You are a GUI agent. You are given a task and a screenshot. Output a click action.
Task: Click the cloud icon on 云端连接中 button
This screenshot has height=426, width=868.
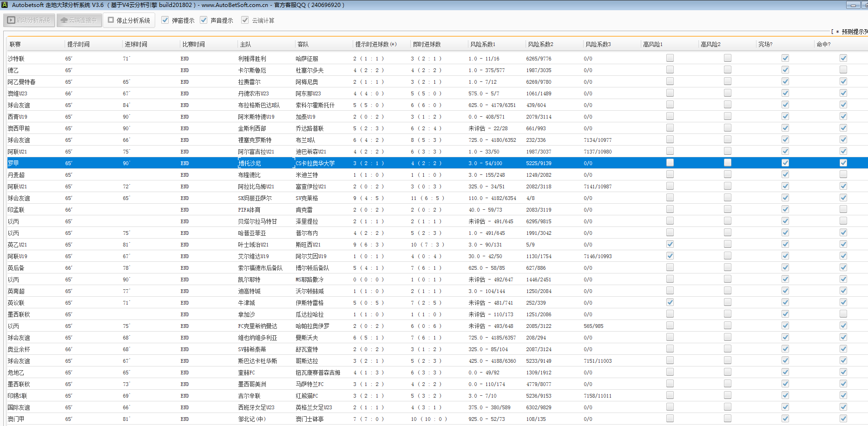pyautogui.click(x=64, y=20)
